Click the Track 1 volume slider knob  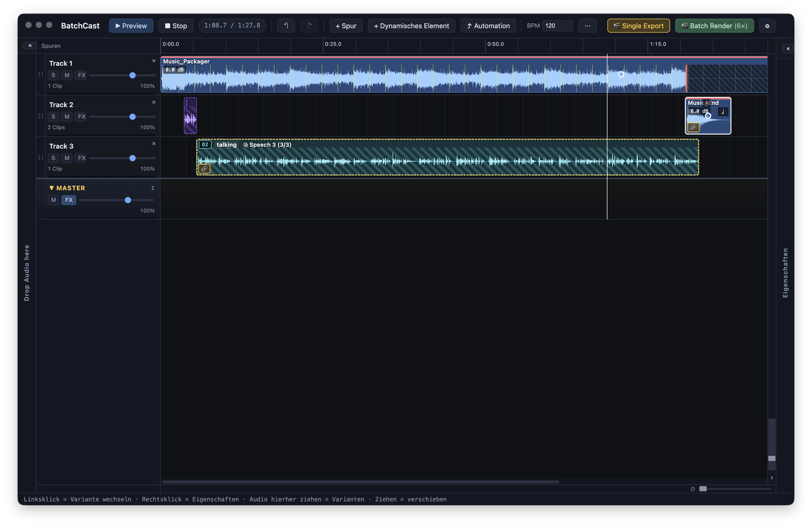tap(132, 75)
